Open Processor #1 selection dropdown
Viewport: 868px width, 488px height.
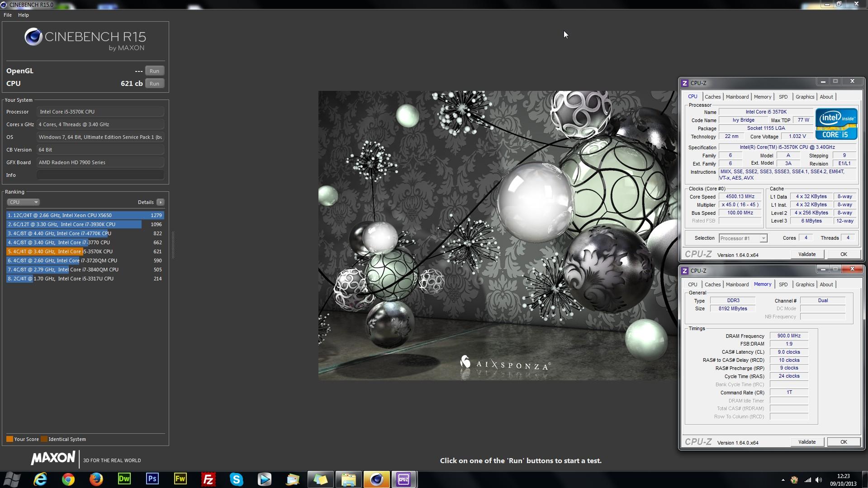743,238
